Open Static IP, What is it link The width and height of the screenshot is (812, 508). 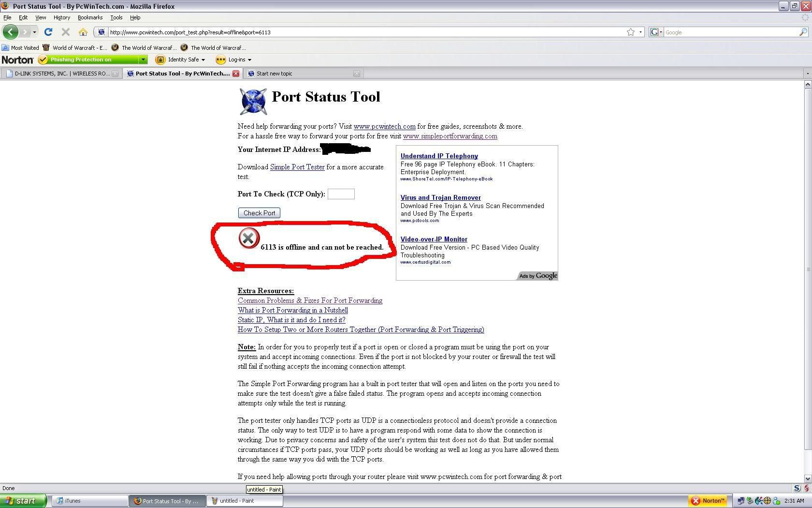(291, 320)
